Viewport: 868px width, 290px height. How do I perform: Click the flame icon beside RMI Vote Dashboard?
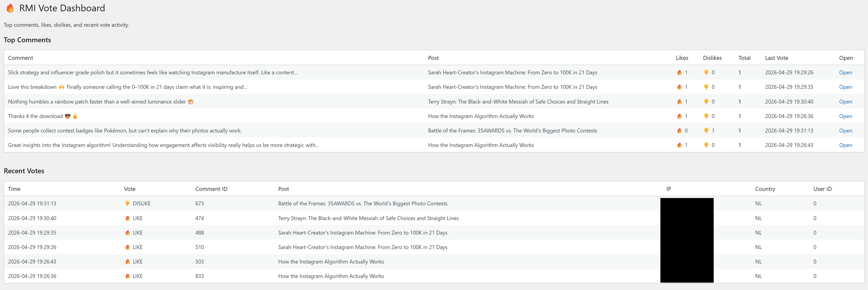[x=10, y=8]
